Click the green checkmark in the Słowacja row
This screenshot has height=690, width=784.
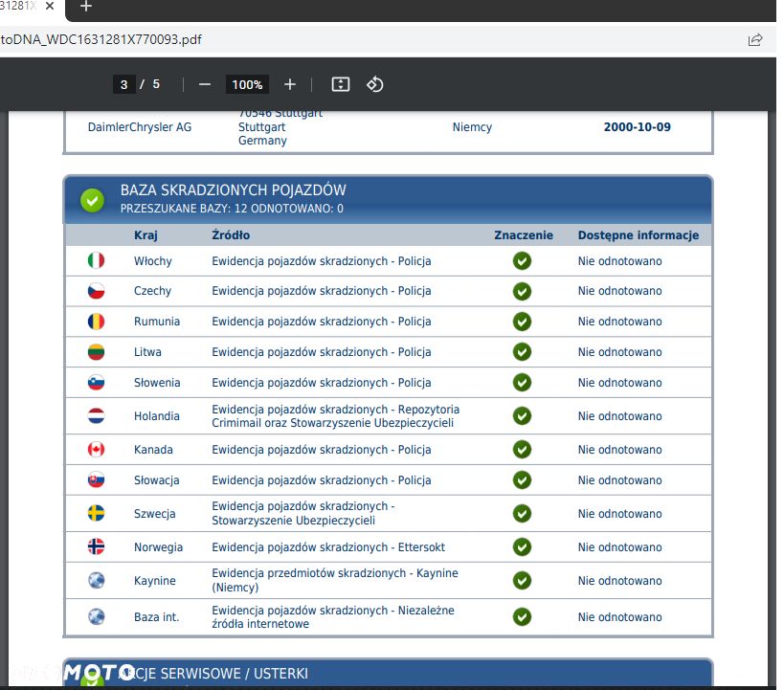click(x=522, y=479)
